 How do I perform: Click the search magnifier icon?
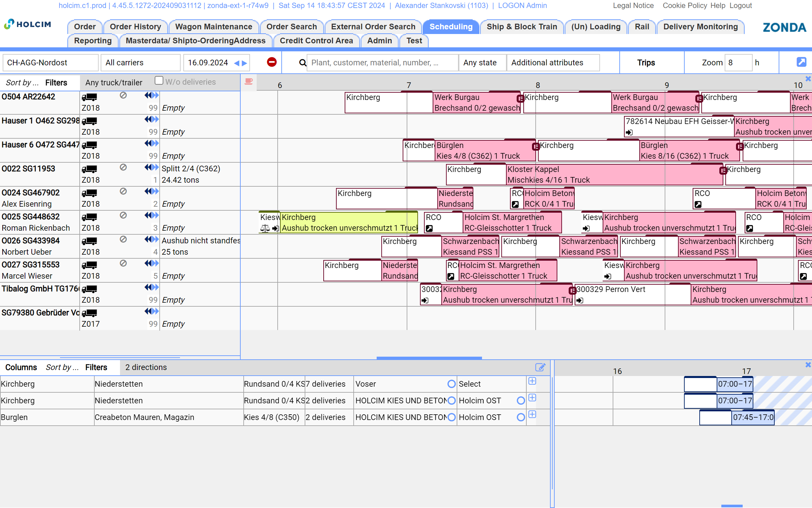coord(302,63)
